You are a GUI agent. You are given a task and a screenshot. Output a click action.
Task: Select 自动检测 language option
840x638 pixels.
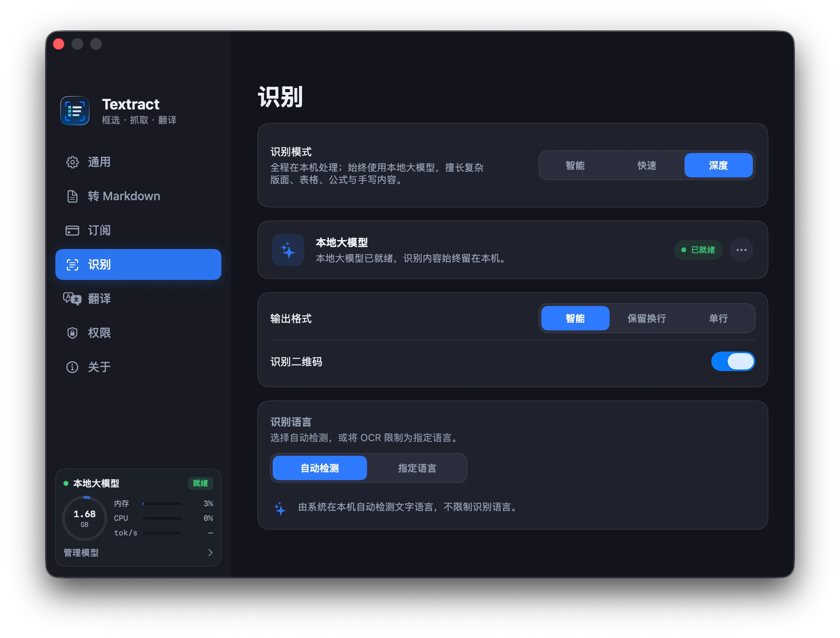coord(320,468)
